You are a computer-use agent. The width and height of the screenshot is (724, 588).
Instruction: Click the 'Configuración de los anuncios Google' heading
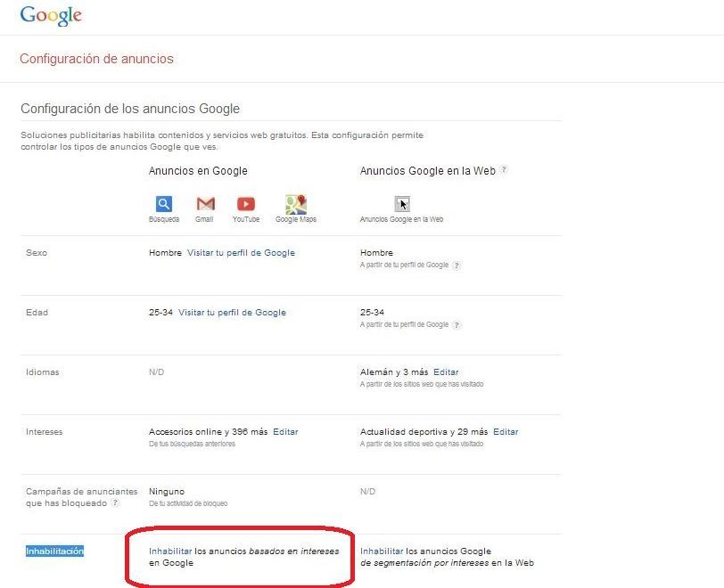pyautogui.click(x=130, y=109)
